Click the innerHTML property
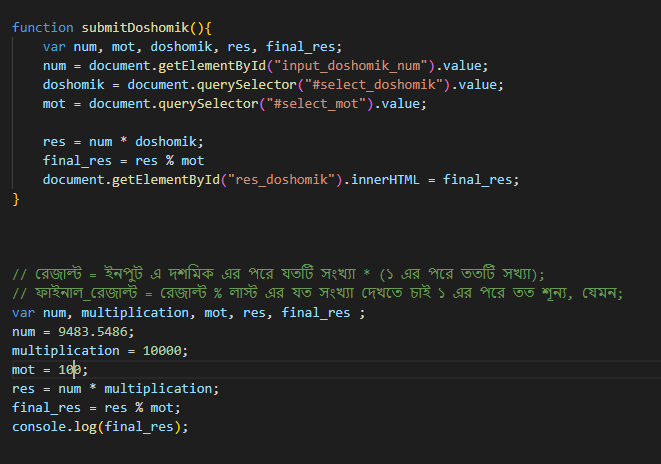Image resolution: width=661 pixels, height=464 pixels. tap(394, 180)
